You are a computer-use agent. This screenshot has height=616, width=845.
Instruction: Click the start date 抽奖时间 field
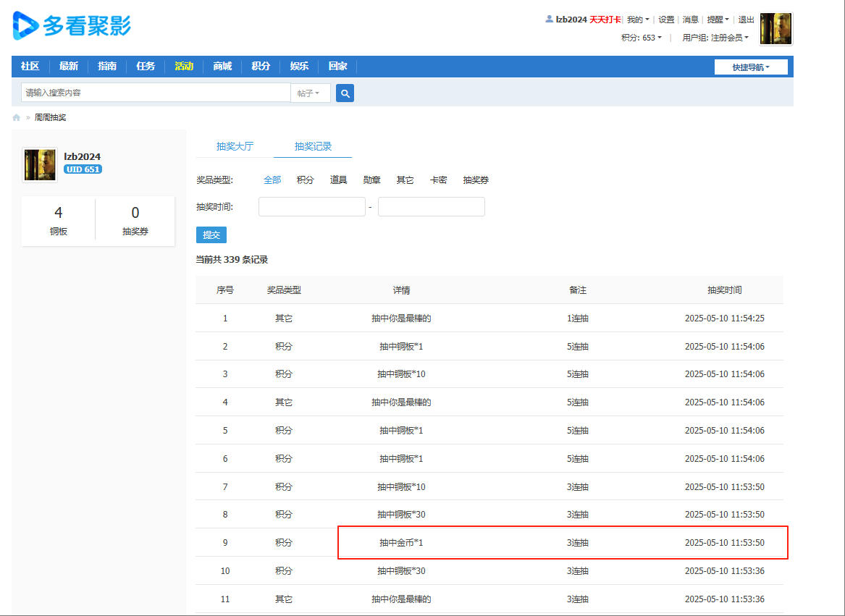pyautogui.click(x=312, y=207)
